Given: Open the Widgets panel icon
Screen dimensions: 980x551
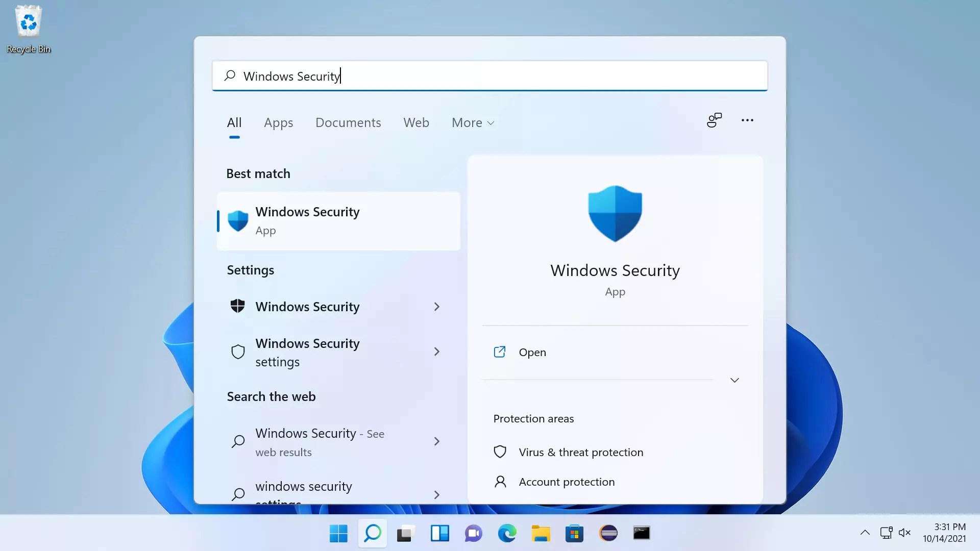Looking at the screenshot, I should (439, 533).
